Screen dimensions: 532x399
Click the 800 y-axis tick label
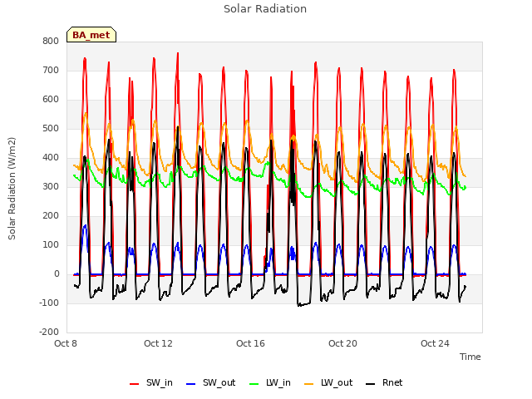[51, 41]
